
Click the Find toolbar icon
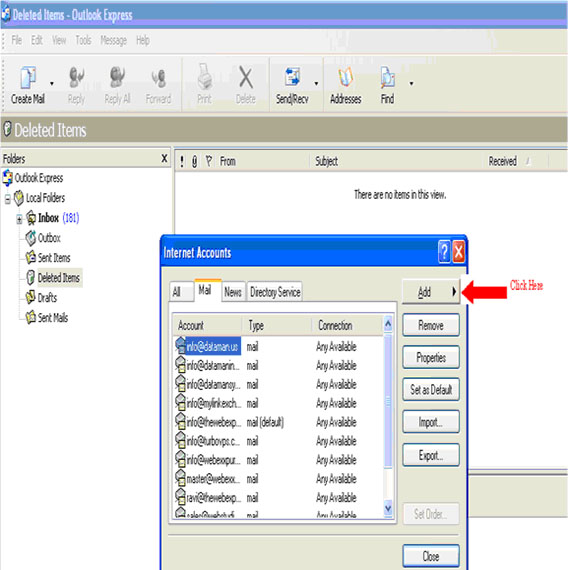click(388, 77)
